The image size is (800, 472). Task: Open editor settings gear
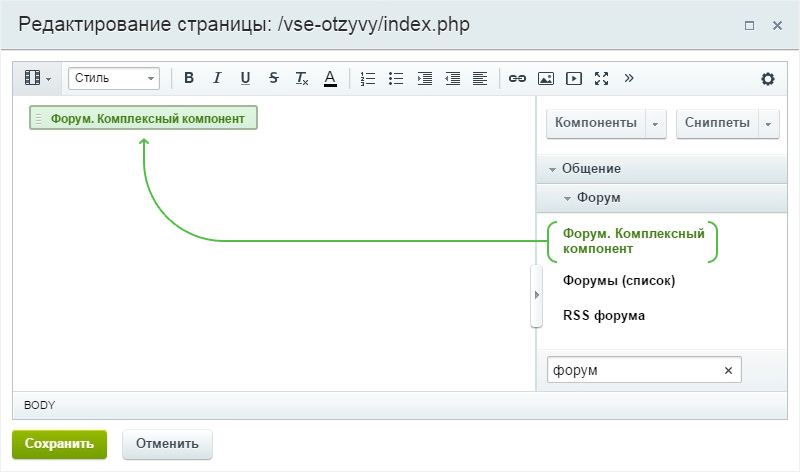click(768, 79)
